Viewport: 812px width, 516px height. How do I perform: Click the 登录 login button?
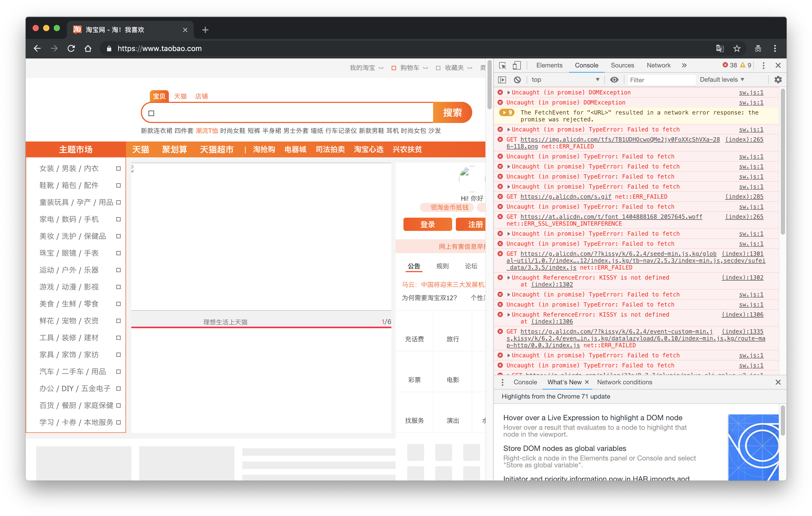pos(427,225)
